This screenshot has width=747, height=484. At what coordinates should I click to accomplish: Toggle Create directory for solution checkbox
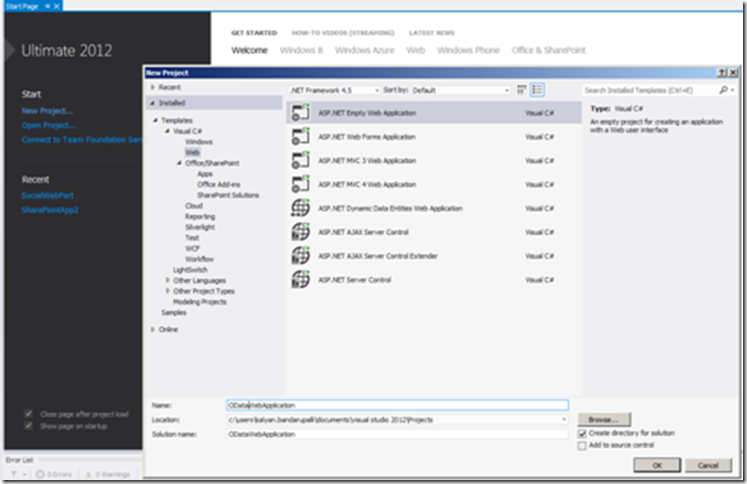[582, 434]
